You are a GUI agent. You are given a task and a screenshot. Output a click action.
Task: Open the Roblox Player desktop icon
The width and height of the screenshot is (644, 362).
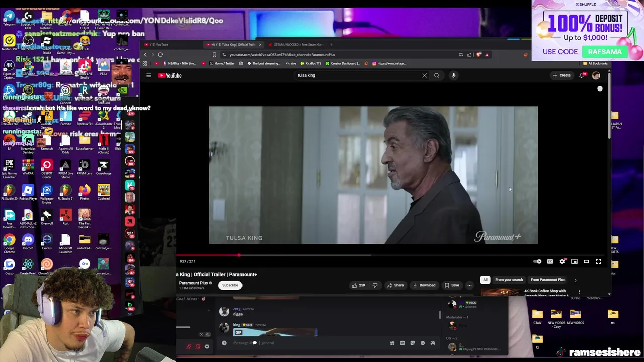click(28, 193)
